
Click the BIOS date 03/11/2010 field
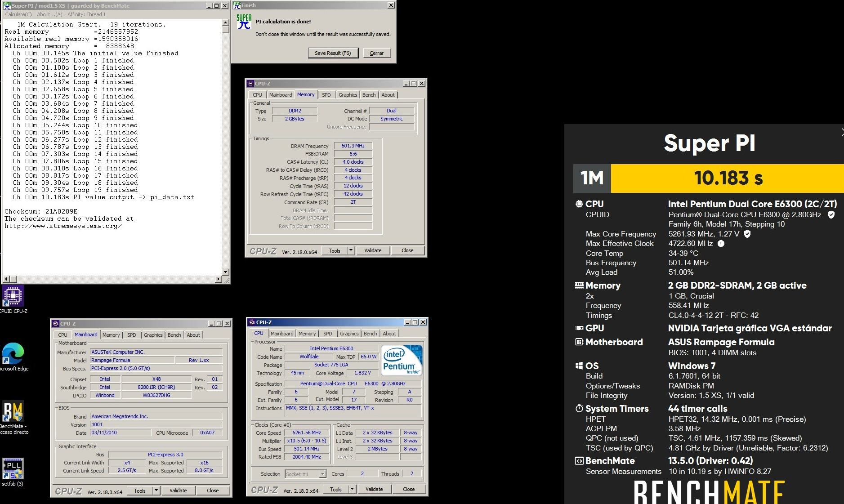121,433
